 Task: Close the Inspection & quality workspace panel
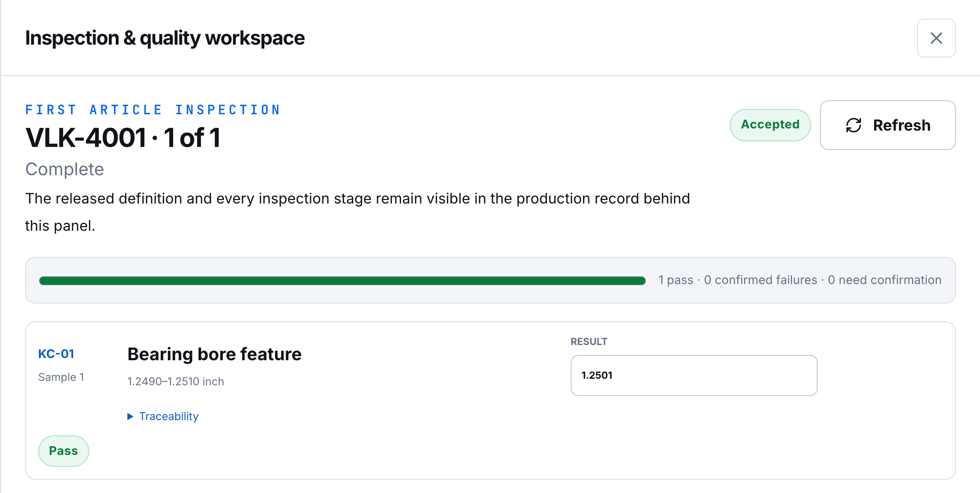pos(936,38)
